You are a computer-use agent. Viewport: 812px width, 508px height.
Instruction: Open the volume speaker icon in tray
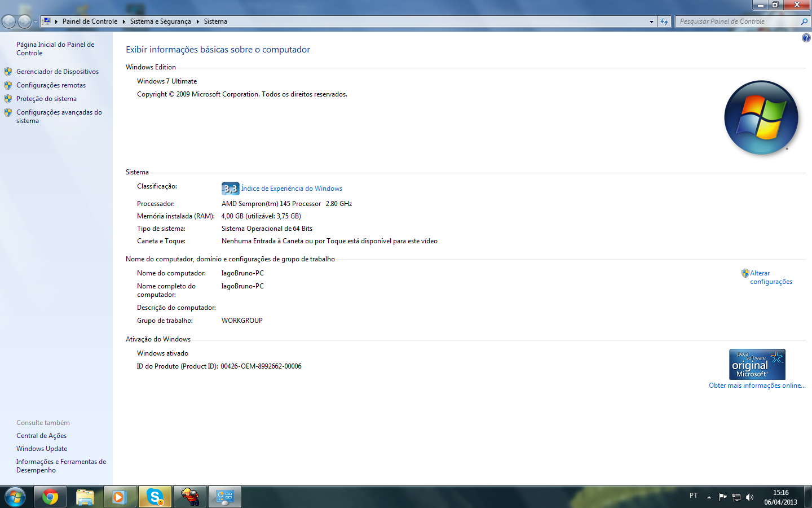pos(749,497)
